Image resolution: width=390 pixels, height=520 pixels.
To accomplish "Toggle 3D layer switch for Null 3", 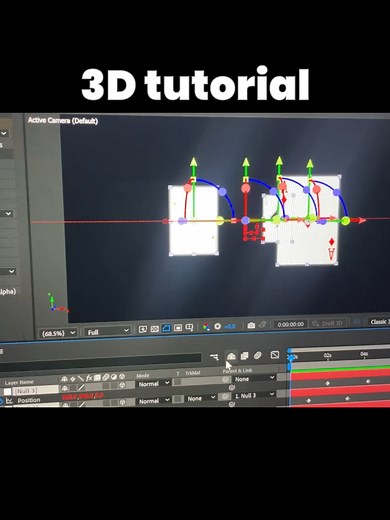I will pyautogui.click(x=122, y=385).
